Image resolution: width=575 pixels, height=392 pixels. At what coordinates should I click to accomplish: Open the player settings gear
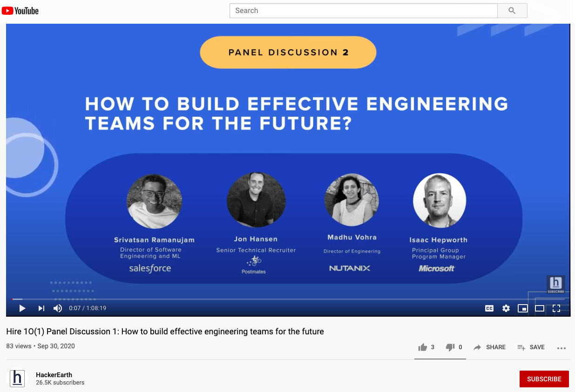click(x=506, y=308)
